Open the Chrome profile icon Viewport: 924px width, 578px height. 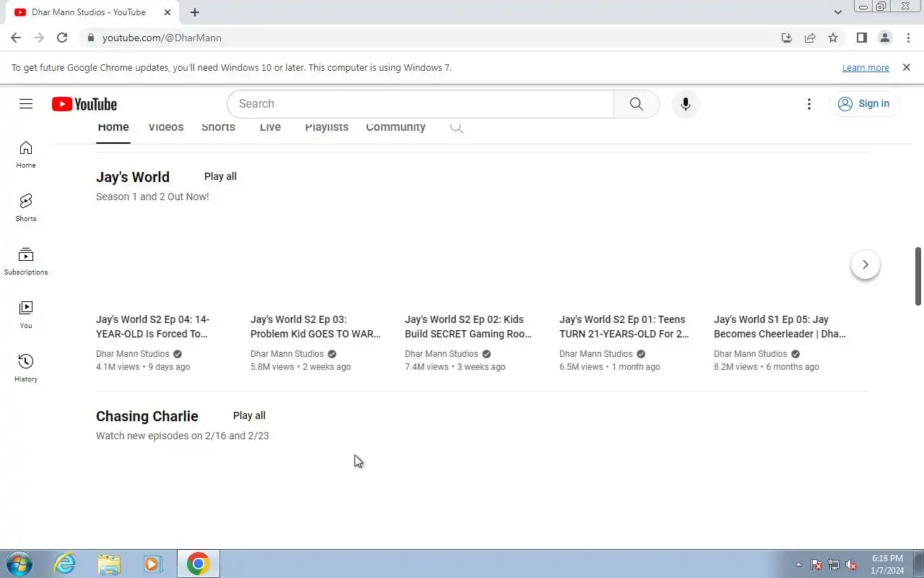click(x=884, y=38)
